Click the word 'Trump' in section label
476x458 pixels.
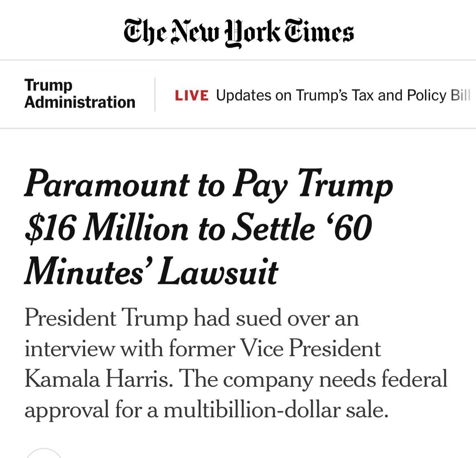point(48,86)
